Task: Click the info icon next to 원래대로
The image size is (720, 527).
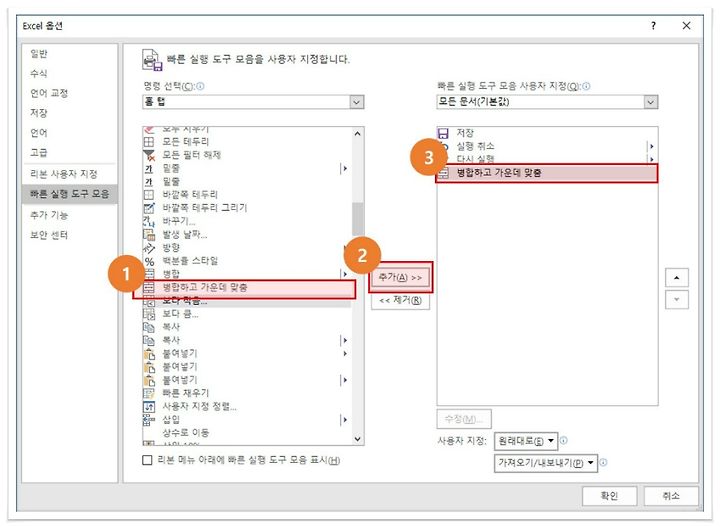Action: click(x=563, y=440)
